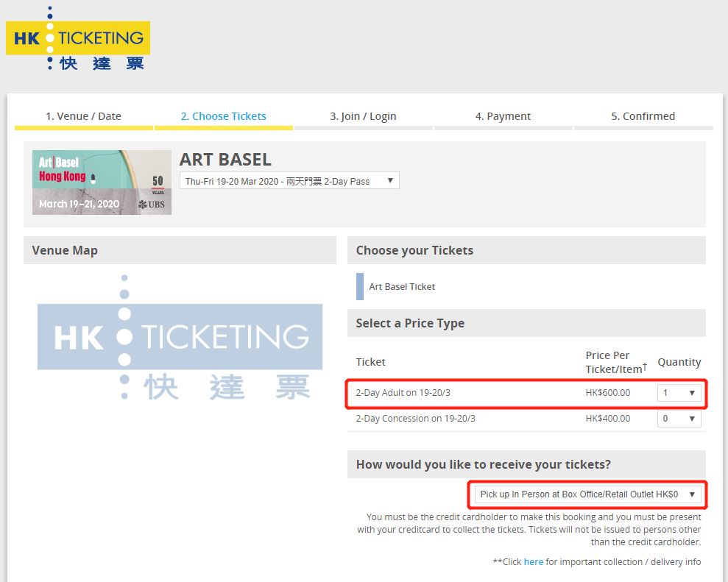Viewport: 728px width, 582px height.
Task: Click the HK$600.00 price text
Action: (x=608, y=393)
